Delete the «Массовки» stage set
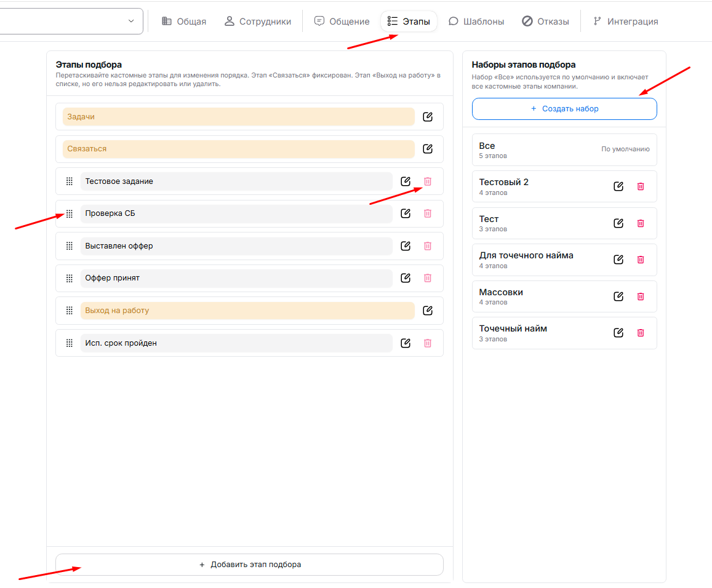 (x=641, y=296)
